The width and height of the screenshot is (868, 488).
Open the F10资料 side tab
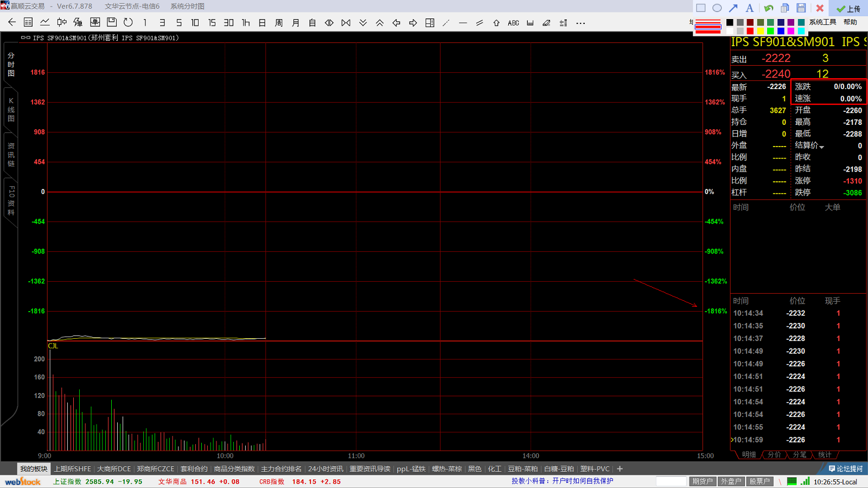(x=11, y=200)
